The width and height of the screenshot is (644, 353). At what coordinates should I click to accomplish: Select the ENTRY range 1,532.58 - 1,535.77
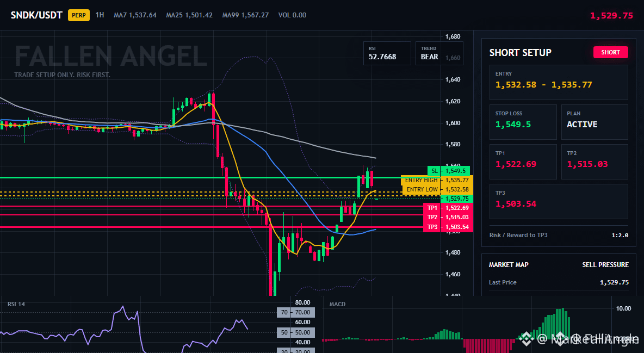pyautogui.click(x=544, y=85)
